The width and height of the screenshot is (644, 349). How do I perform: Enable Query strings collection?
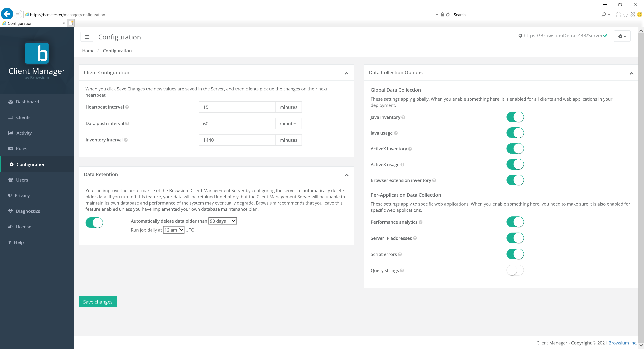(x=515, y=270)
